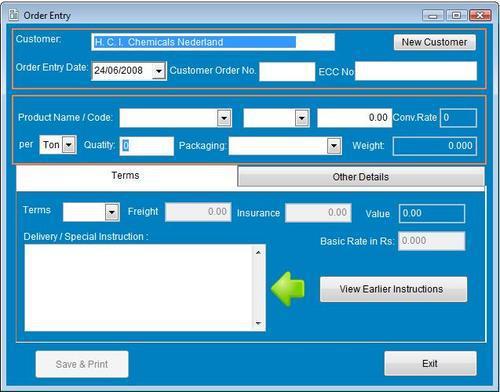
Task: Open the Terms dropdown
Action: click(112, 212)
